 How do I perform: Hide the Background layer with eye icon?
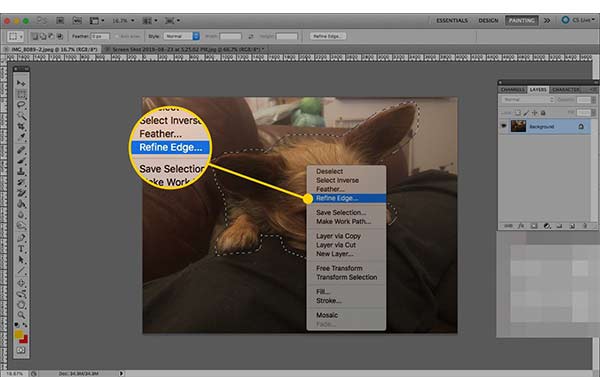click(504, 126)
